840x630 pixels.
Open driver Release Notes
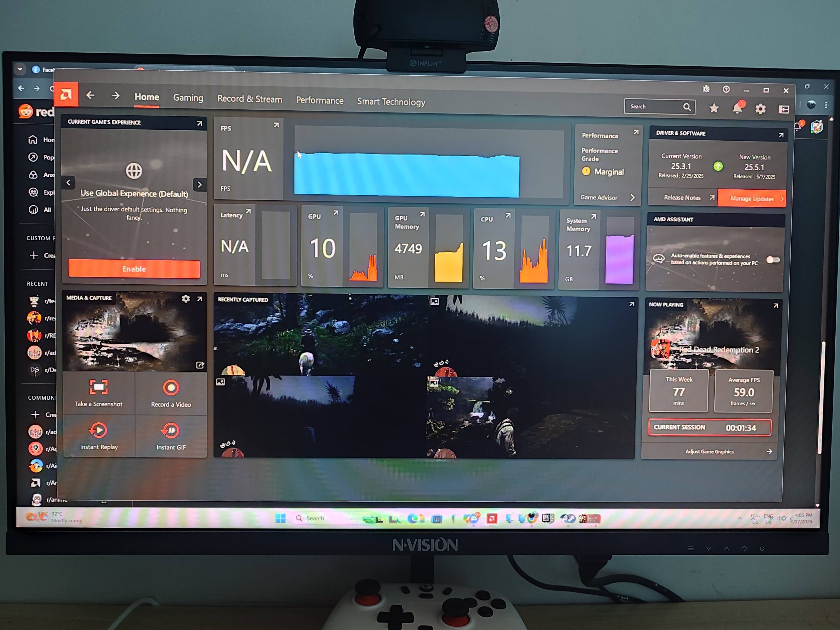click(683, 197)
